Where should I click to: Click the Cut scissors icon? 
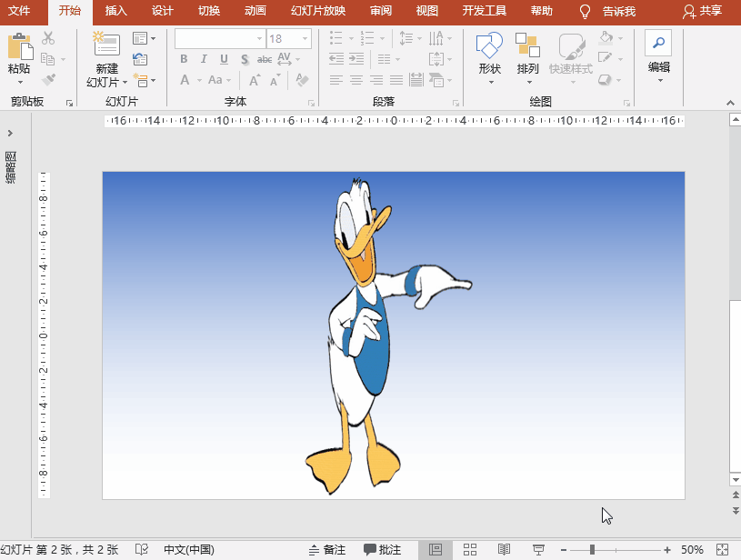coord(48,38)
